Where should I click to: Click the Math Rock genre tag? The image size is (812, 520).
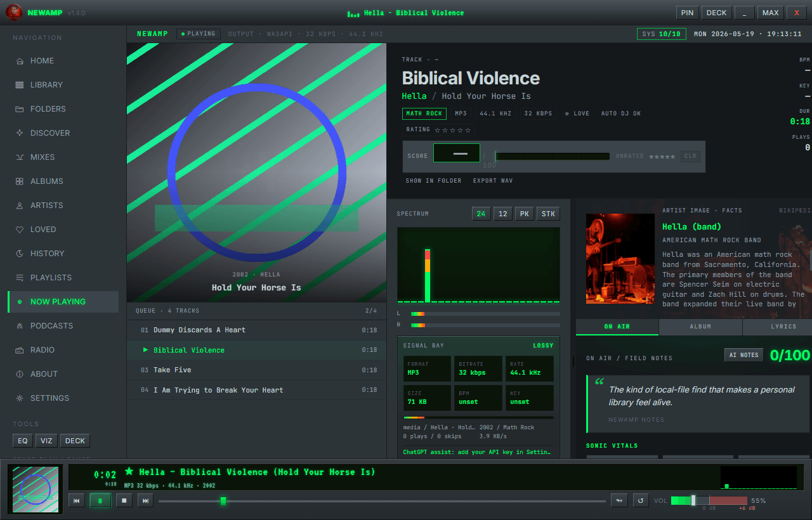click(x=424, y=114)
